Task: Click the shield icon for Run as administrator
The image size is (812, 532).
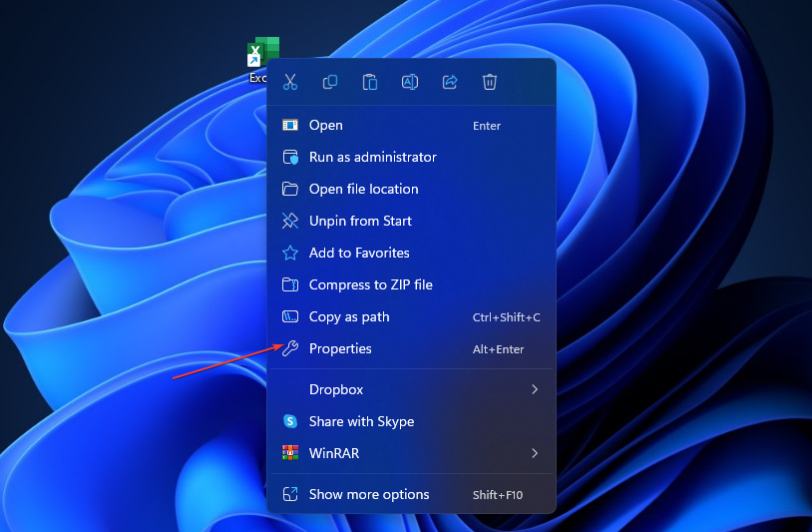Action: tap(290, 157)
